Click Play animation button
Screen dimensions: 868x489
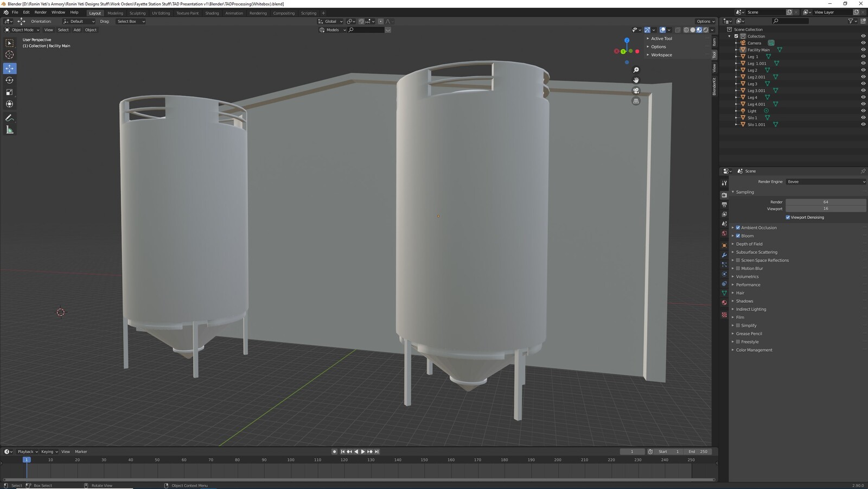coord(363,452)
